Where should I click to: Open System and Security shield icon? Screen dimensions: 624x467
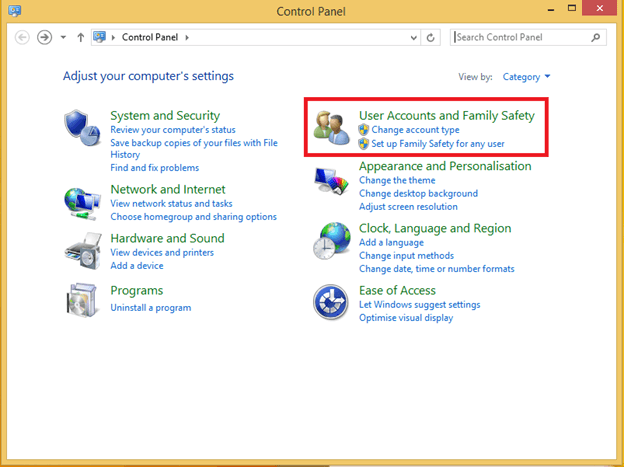82,128
